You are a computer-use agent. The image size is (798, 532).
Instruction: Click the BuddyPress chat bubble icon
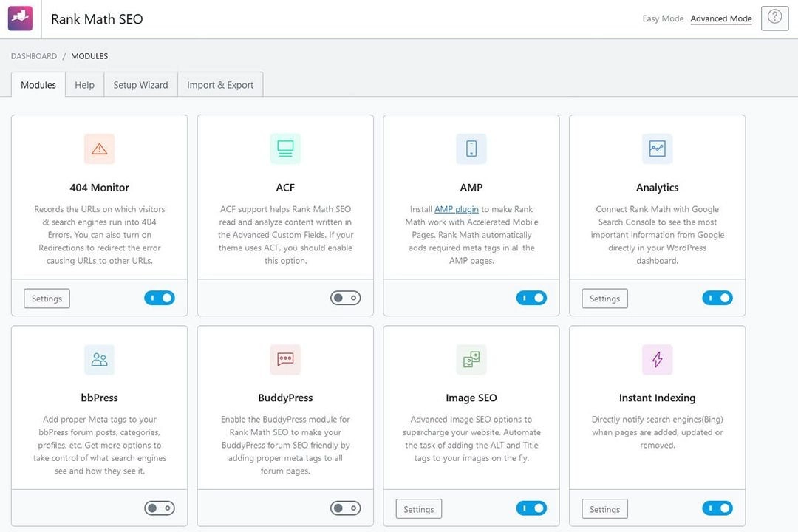[285, 360]
